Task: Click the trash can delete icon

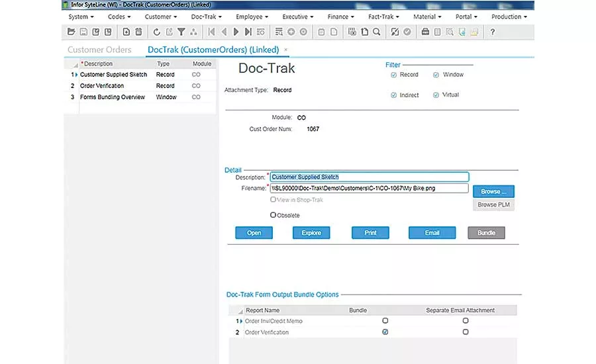Action: click(139, 32)
